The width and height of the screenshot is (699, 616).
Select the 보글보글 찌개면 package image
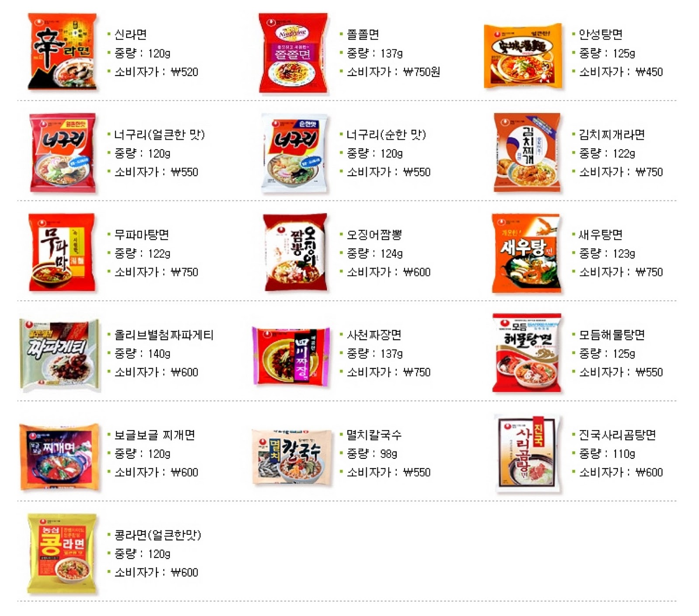coord(59,457)
